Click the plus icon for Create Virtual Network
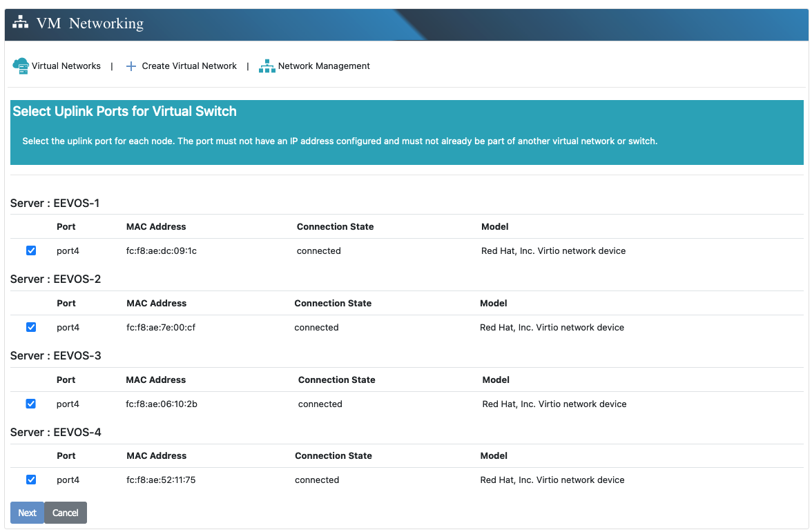This screenshot has height=532, width=812. [131, 66]
